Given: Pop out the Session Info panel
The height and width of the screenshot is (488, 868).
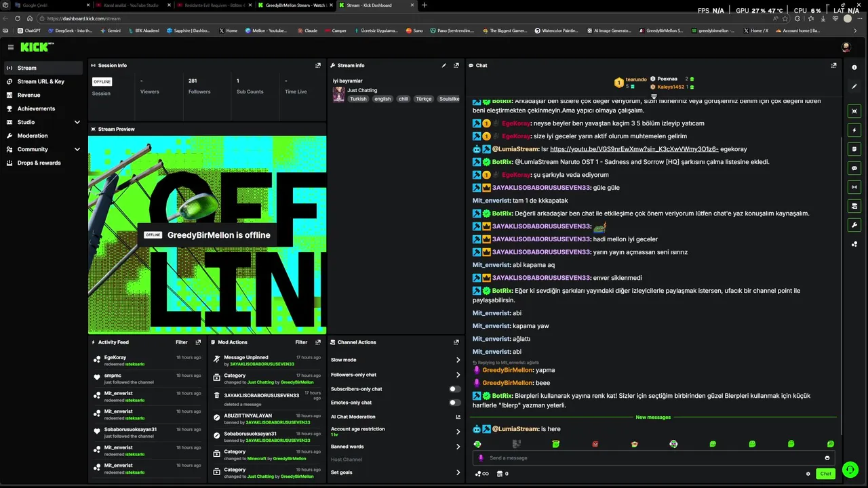Looking at the screenshot, I should tap(318, 66).
